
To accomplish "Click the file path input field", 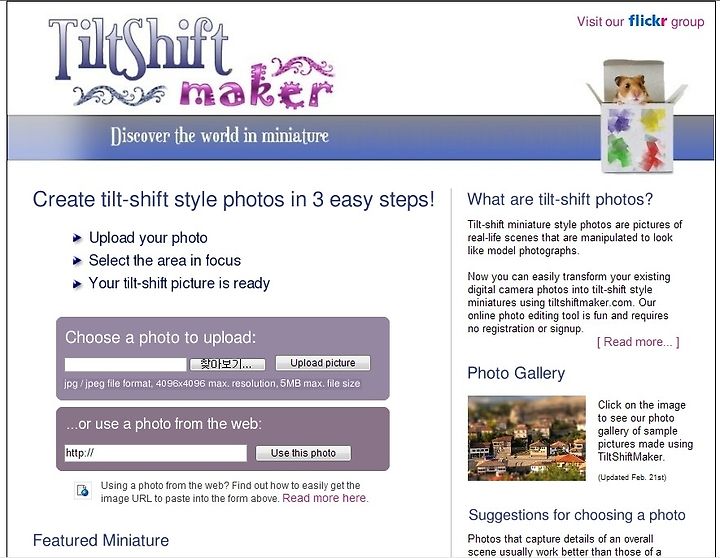I will [125, 364].
